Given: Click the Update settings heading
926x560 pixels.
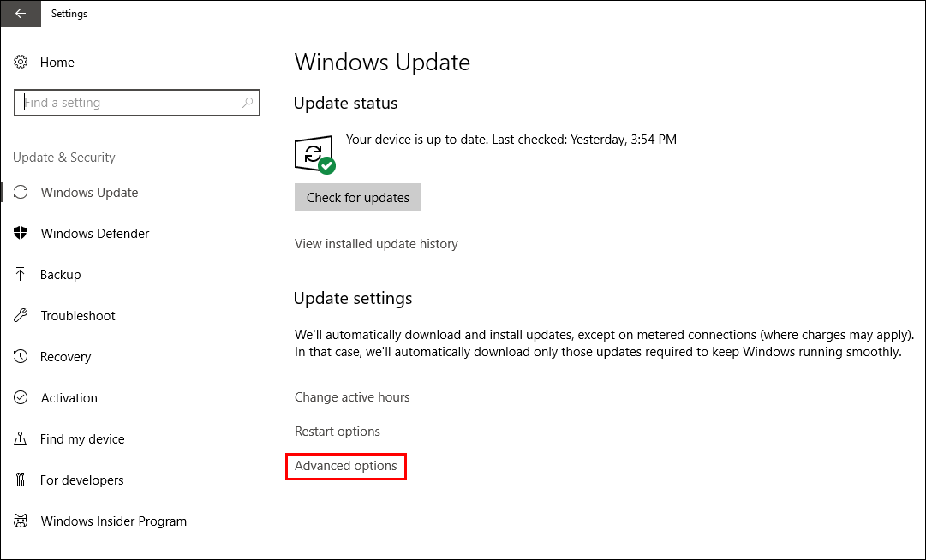Looking at the screenshot, I should pyautogui.click(x=353, y=299).
